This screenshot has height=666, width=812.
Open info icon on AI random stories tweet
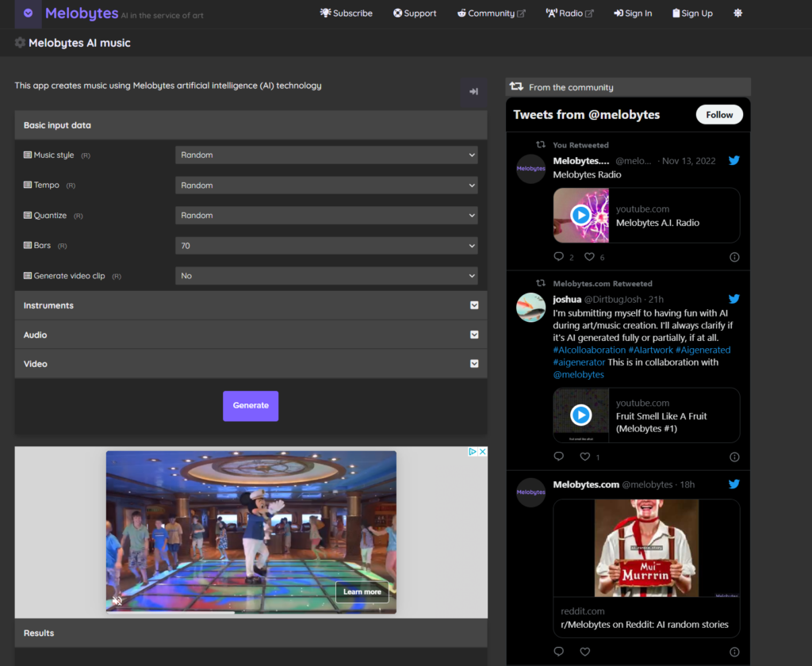click(x=734, y=652)
